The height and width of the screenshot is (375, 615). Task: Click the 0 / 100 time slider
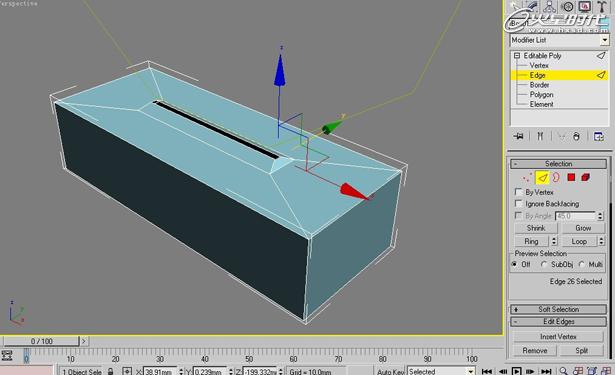point(42,341)
